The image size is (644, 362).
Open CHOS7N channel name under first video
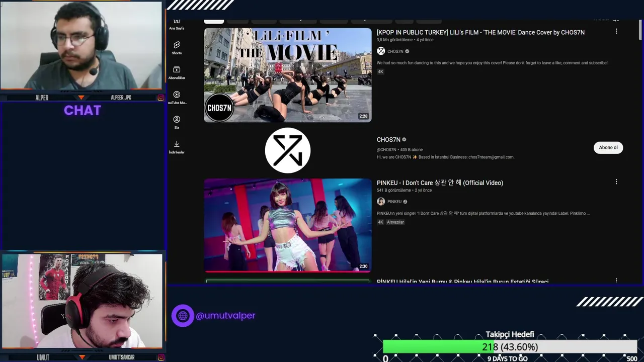pos(395,51)
